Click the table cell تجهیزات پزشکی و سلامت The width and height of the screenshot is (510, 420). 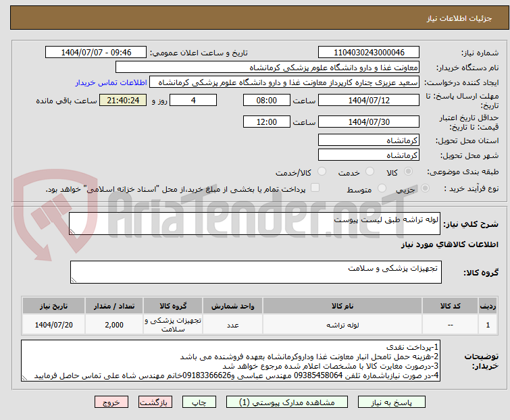tap(173, 325)
